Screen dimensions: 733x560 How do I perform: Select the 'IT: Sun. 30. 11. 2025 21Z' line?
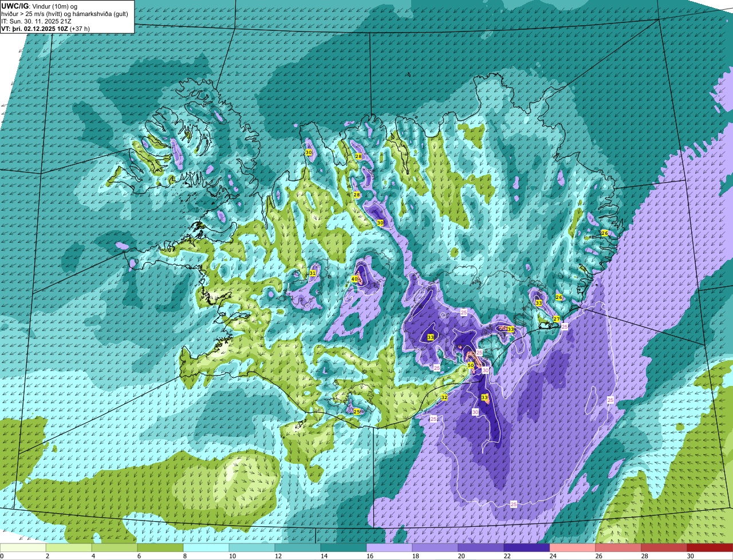click(x=37, y=21)
